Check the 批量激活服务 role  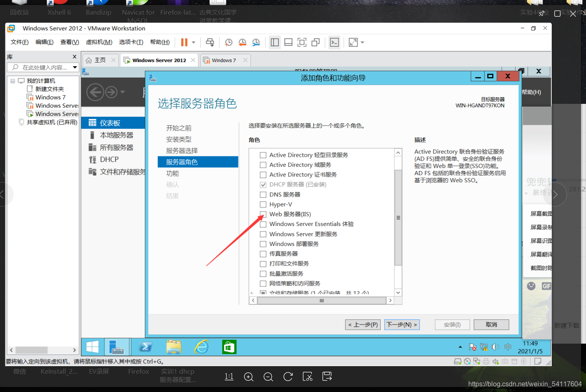tap(263, 274)
